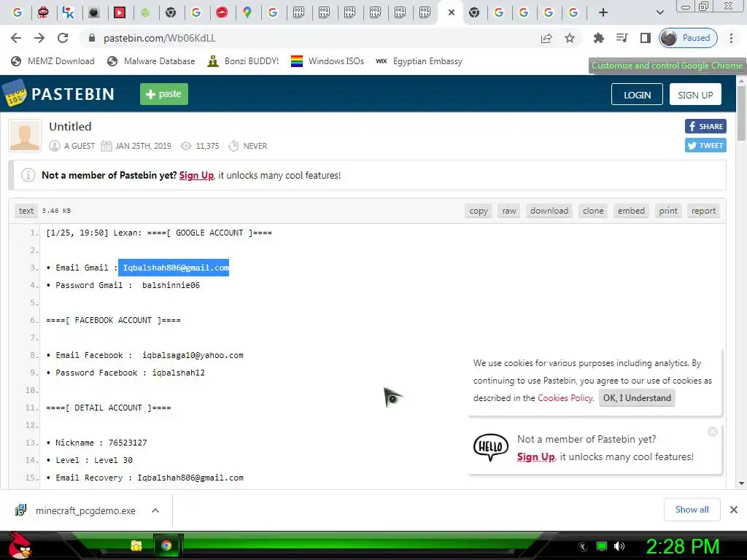Viewport: 747px width, 560px height.
Task: Open the Chrome three-dot menu
Action: pyautogui.click(x=731, y=38)
